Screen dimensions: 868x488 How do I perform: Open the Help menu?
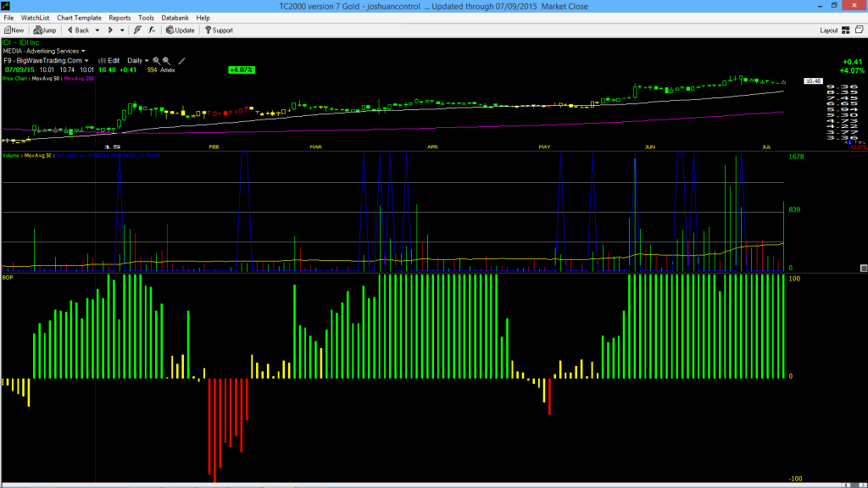(x=203, y=18)
